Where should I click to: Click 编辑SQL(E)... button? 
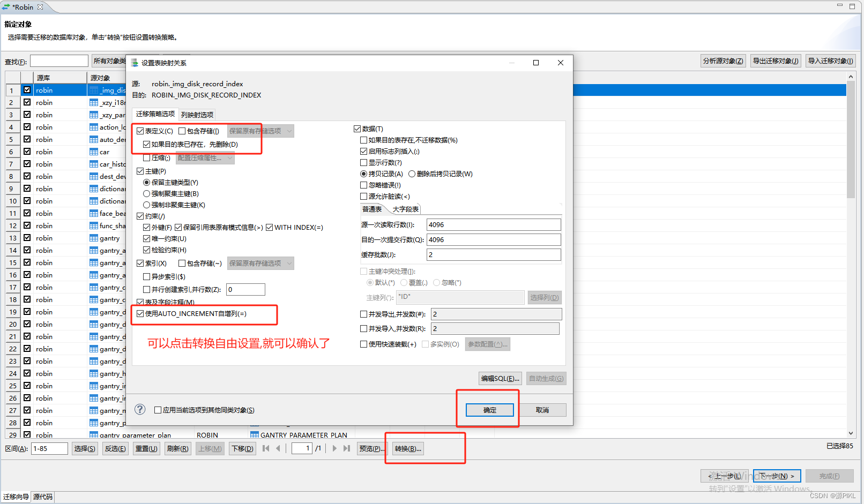[500, 378]
